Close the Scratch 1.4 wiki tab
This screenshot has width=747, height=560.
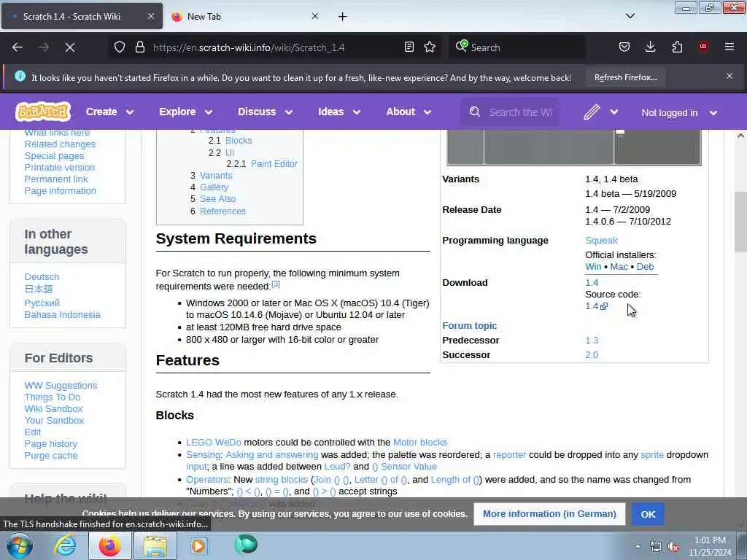tap(150, 16)
